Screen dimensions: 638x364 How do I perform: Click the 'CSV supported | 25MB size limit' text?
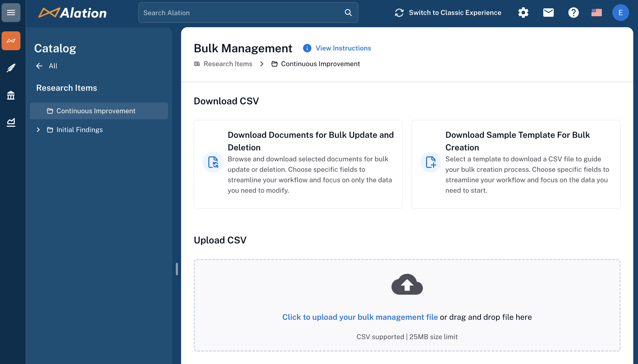point(407,337)
